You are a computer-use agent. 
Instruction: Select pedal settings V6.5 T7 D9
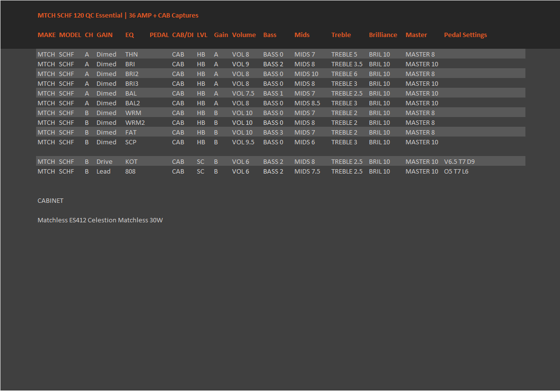click(x=459, y=162)
